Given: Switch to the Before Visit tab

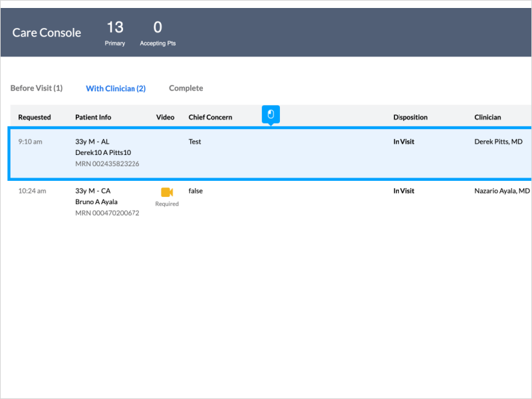Looking at the screenshot, I should (x=37, y=88).
